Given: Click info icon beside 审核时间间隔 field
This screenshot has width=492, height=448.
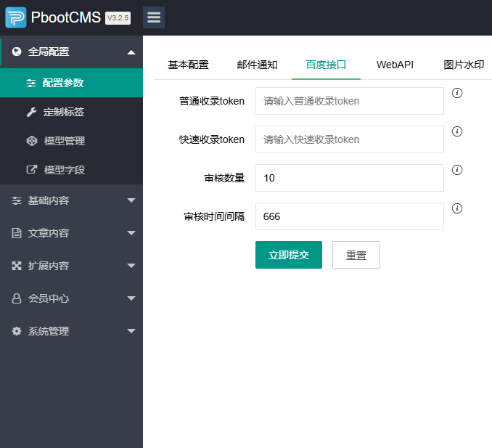Looking at the screenshot, I should [x=457, y=208].
